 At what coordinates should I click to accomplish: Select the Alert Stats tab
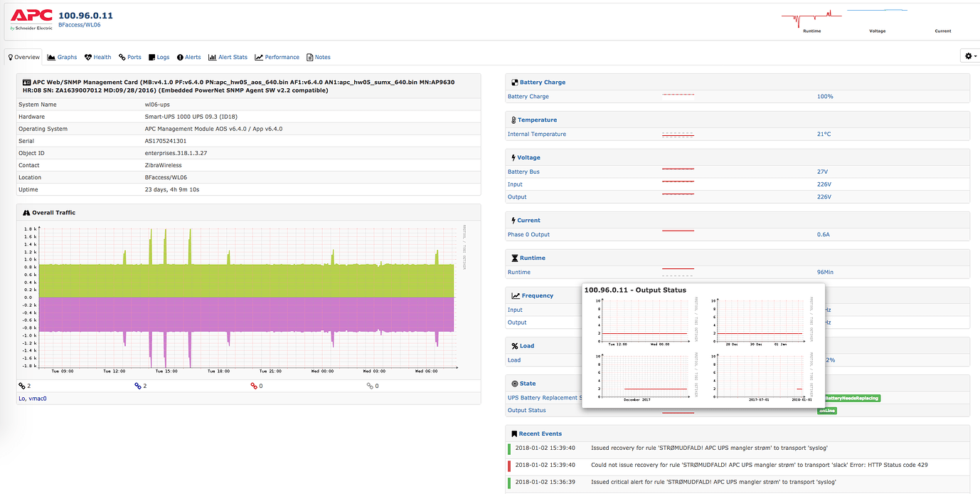[228, 57]
